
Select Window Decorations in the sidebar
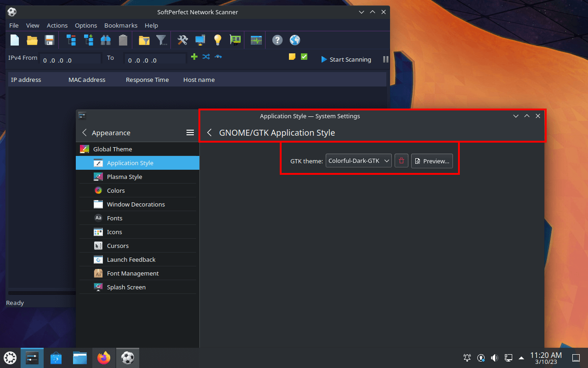(137, 204)
